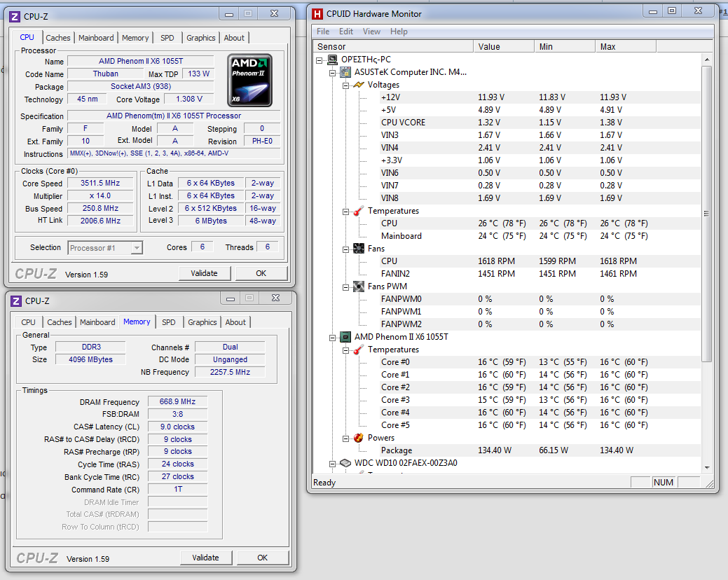Click the Value column header
The height and width of the screenshot is (580, 728).
(504, 47)
